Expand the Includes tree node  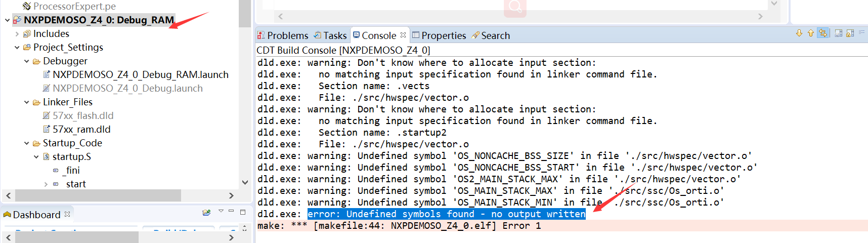point(17,34)
